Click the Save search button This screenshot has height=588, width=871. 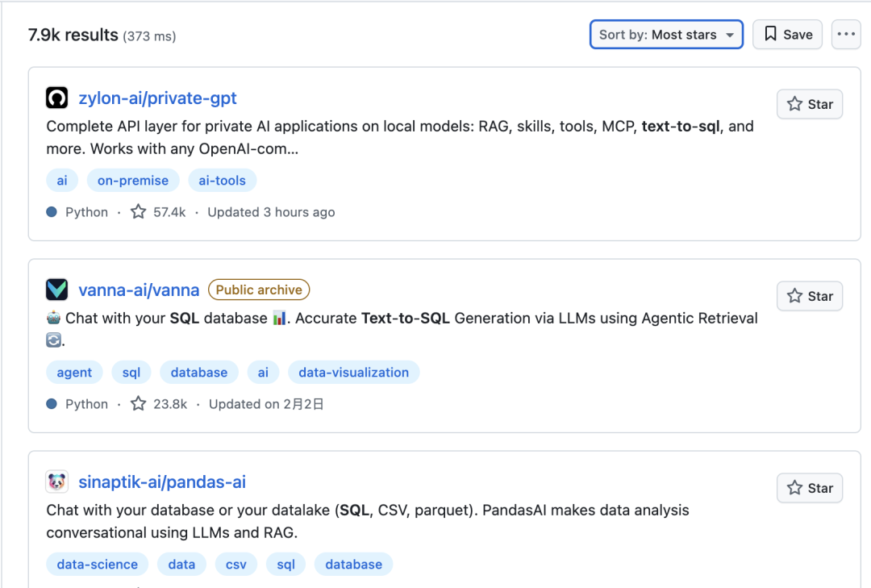point(787,35)
